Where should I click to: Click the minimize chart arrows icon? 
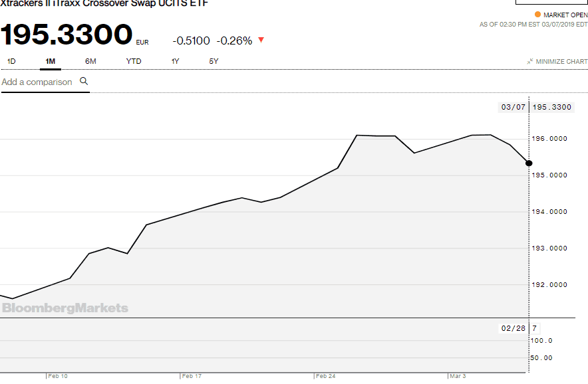pyautogui.click(x=529, y=62)
